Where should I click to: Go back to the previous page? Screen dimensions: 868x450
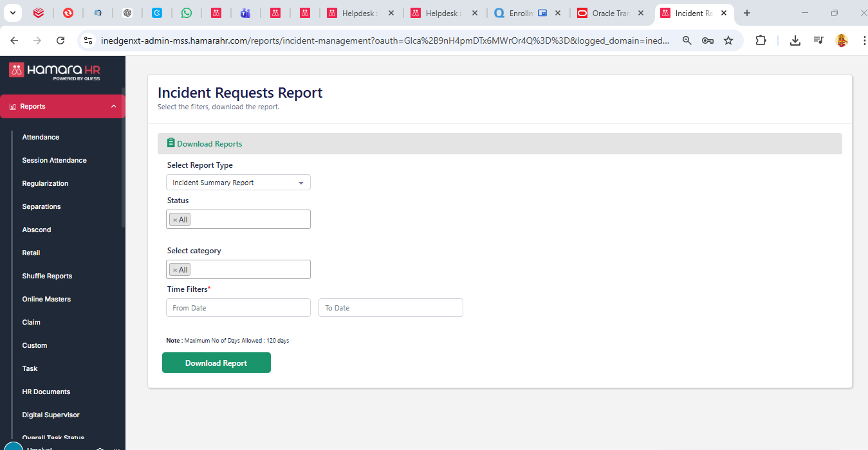[14, 40]
